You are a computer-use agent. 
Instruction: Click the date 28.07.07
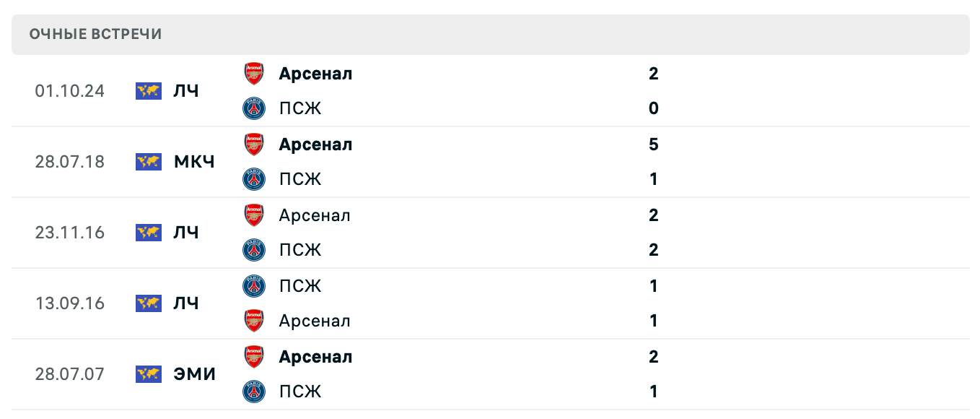pyautogui.click(x=70, y=374)
